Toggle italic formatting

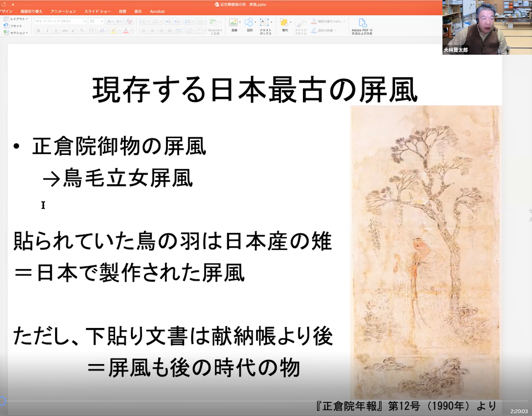[x=47, y=30]
